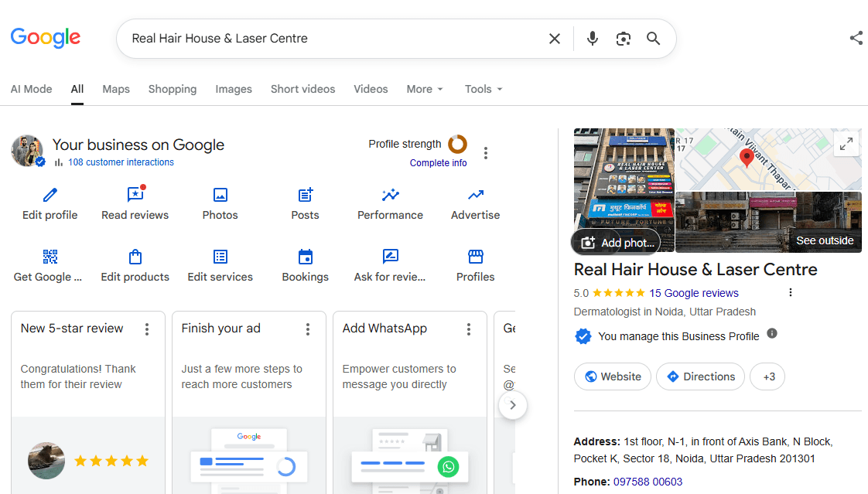
Task: Open the Finish your ad card
Action: (x=249, y=403)
